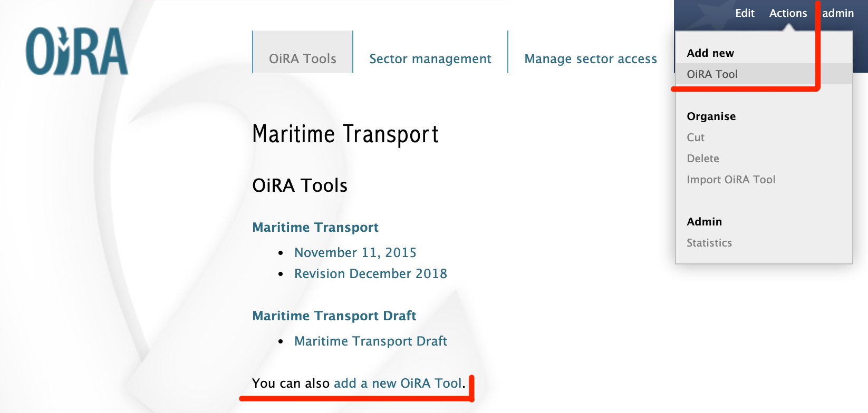Click the Maritime Transport Draft bullet link
This screenshot has height=413, width=868.
point(371,341)
